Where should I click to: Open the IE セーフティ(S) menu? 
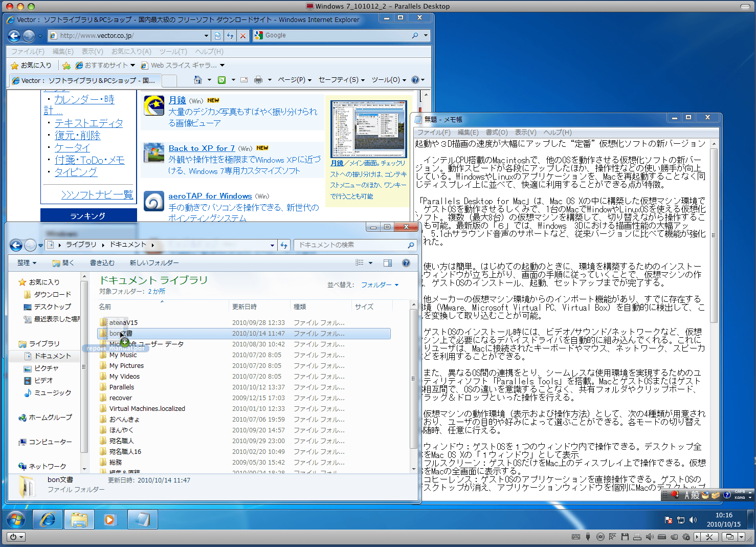342,80
